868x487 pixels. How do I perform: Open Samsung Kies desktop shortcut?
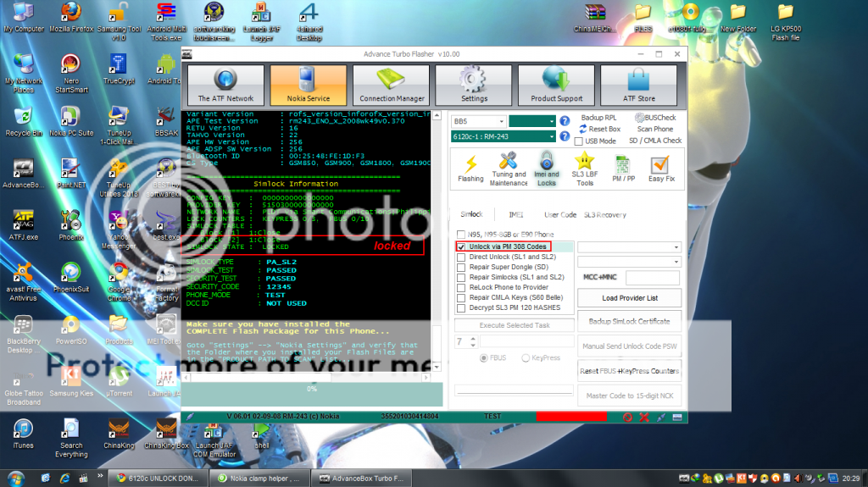(71, 382)
